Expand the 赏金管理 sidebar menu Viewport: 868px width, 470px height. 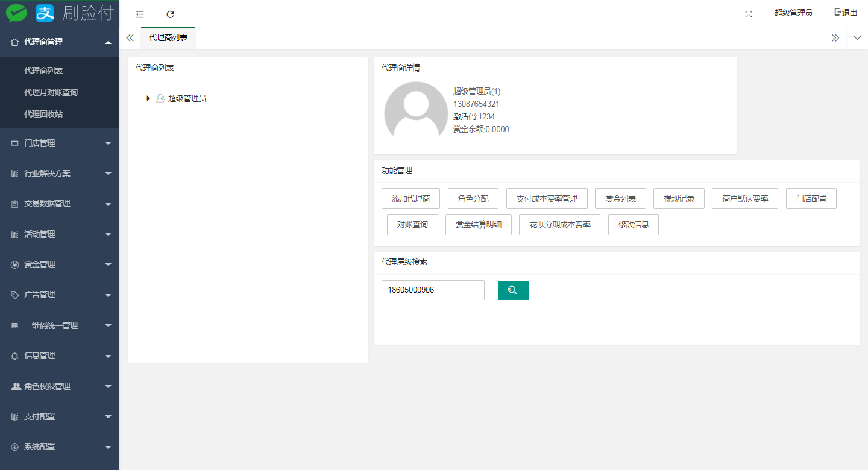(x=60, y=264)
